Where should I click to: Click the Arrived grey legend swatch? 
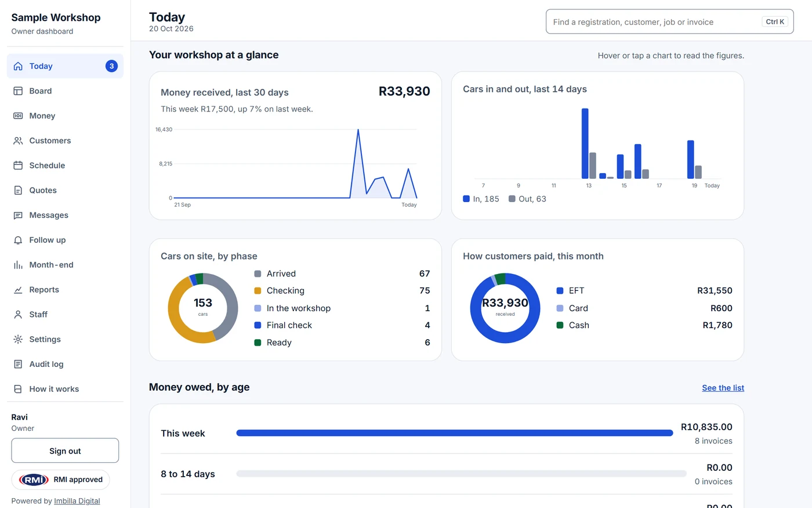click(258, 273)
